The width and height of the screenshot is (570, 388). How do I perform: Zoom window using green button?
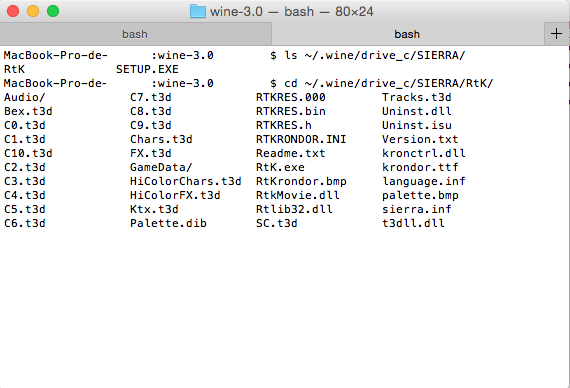click(53, 11)
